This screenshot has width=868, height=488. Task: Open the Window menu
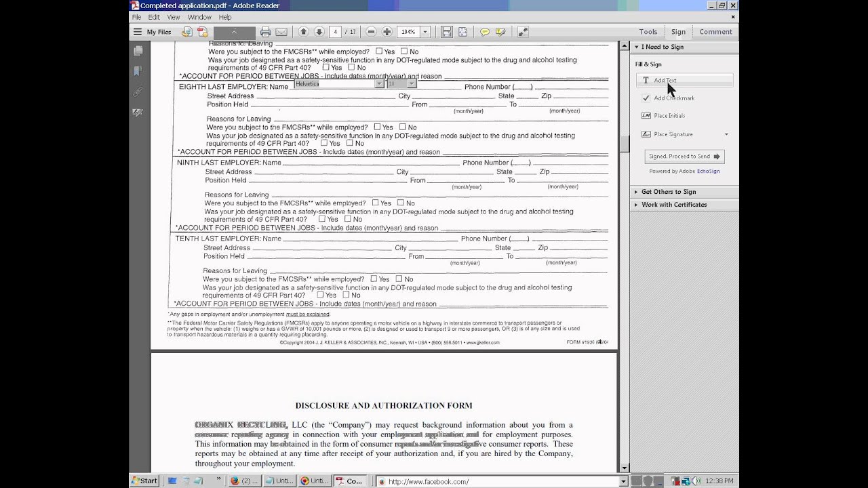click(x=199, y=17)
